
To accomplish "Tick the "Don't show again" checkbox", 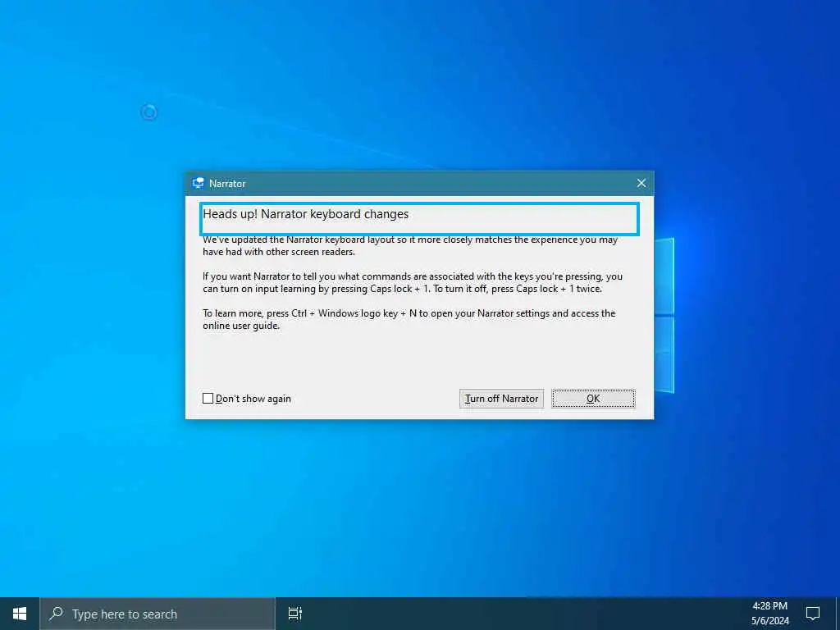I will (x=208, y=398).
